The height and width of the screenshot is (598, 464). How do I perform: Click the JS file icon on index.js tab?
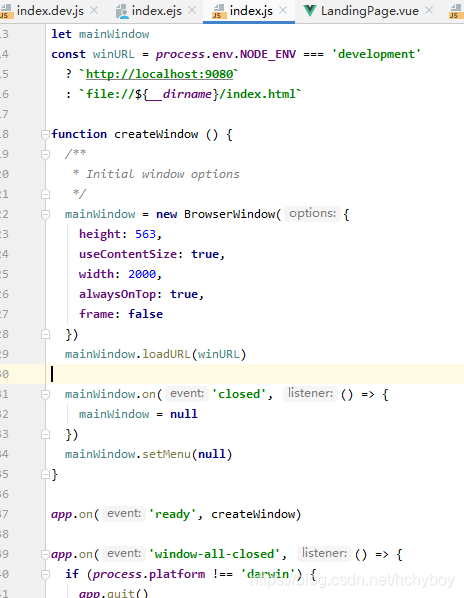coord(218,11)
